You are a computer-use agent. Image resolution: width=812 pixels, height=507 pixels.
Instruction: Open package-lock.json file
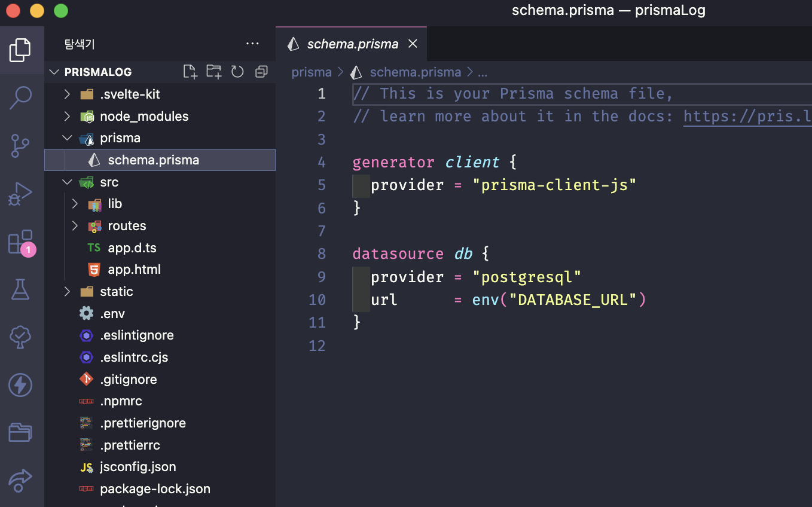pos(160,489)
